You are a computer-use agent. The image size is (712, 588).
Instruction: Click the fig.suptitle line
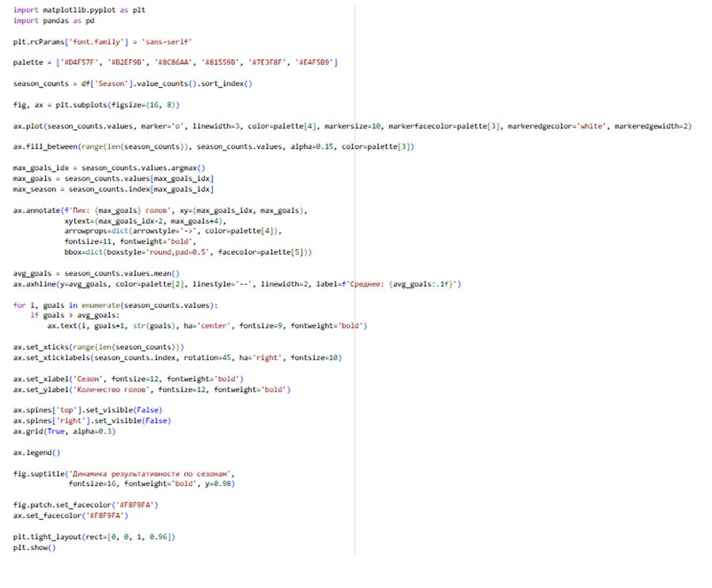point(124,474)
